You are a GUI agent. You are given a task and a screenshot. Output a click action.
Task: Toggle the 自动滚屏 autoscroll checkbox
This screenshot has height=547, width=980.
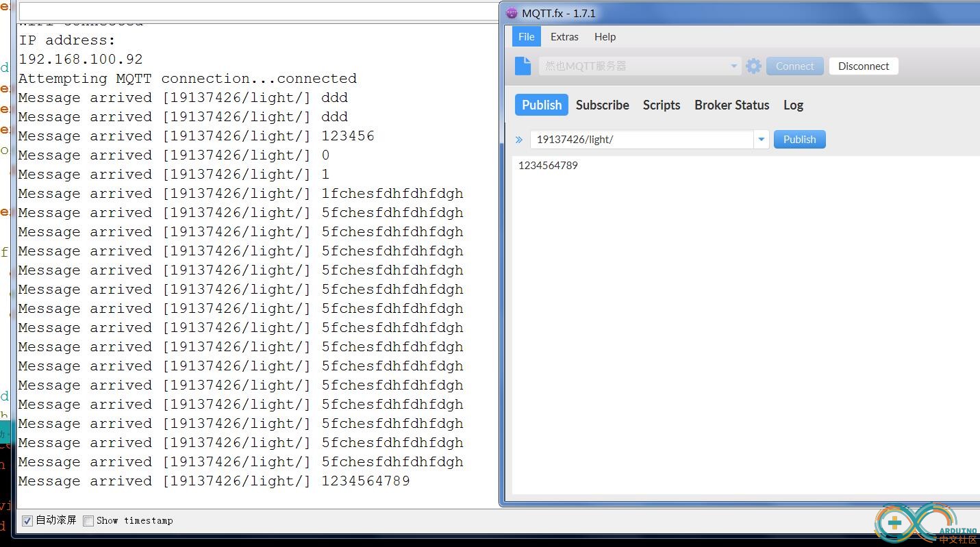[x=27, y=521]
